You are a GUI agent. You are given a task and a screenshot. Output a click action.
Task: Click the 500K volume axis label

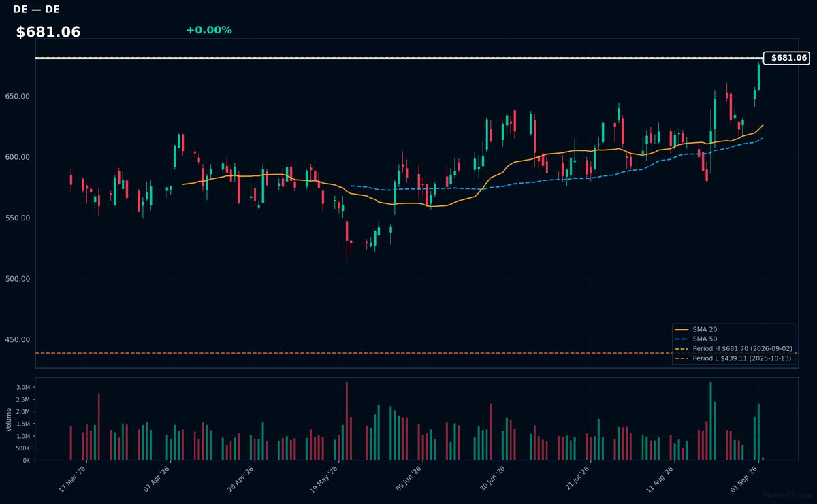[x=22, y=449]
